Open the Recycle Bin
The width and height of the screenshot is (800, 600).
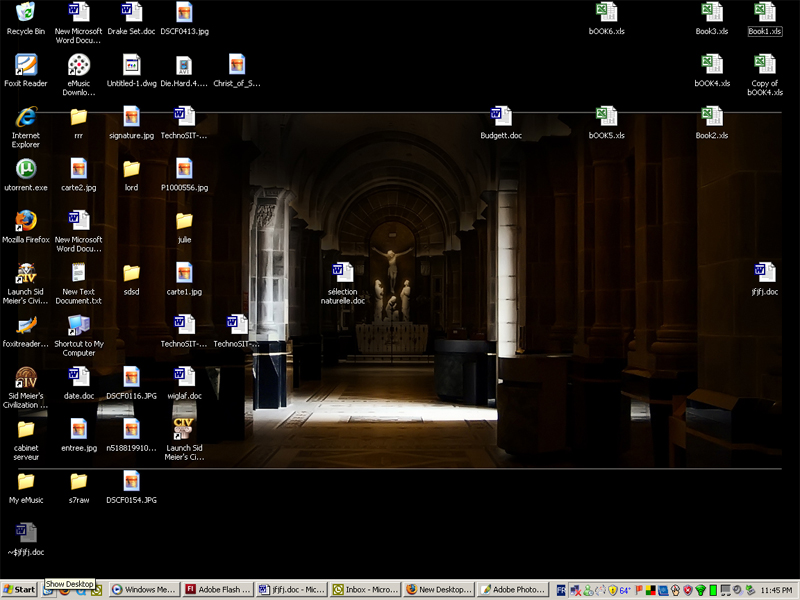[x=26, y=13]
